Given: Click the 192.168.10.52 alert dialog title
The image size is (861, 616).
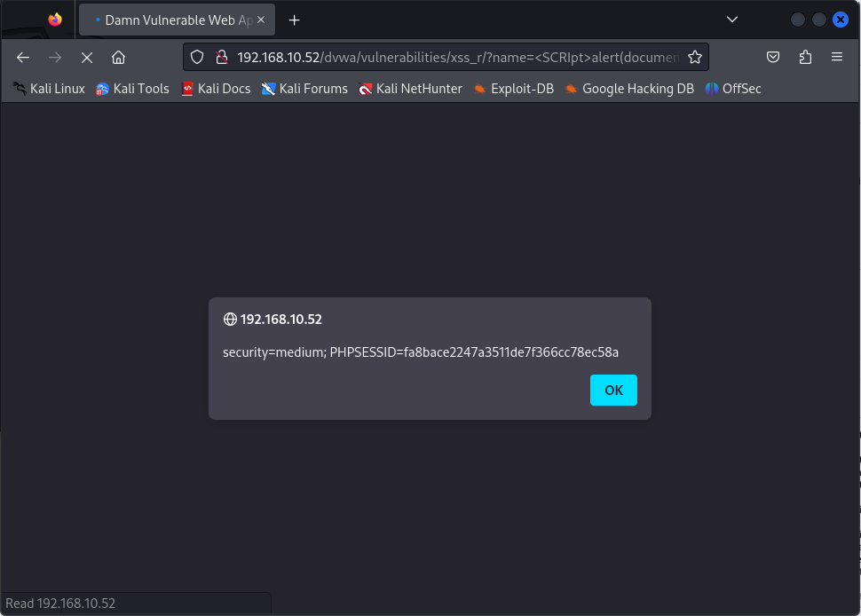Looking at the screenshot, I should 281,320.
